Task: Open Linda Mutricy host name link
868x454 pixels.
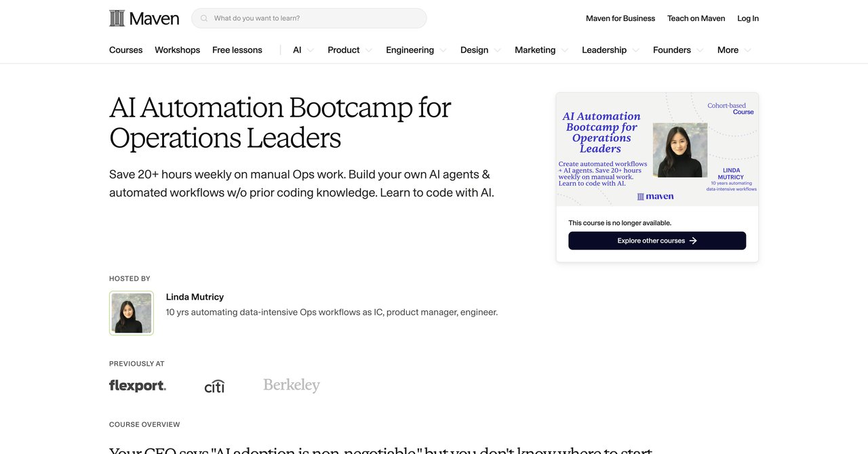Action: pos(195,297)
